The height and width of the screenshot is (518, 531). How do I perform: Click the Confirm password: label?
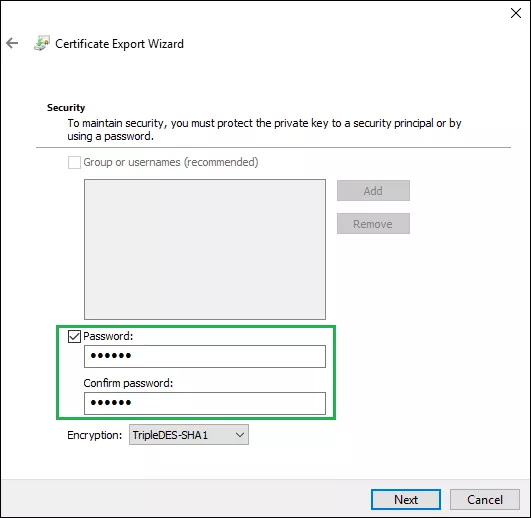(128, 383)
